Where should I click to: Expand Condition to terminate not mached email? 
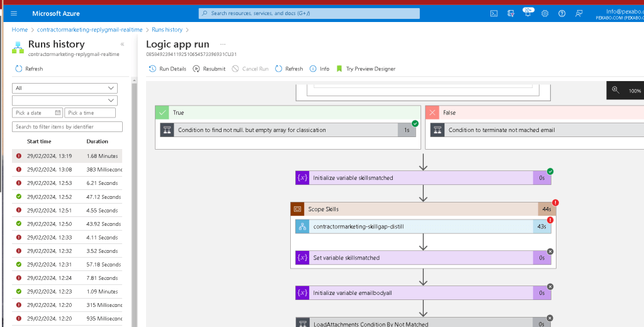pyautogui.click(x=537, y=130)
